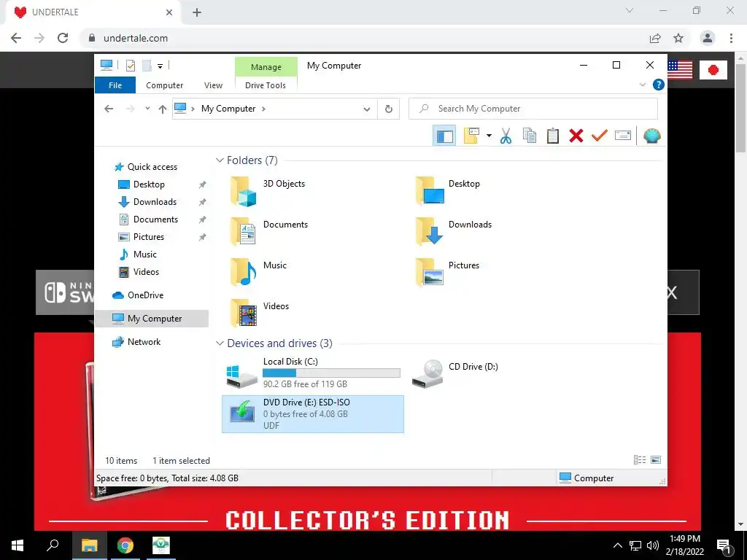The width and height of the screenshot is (747, 560).
Task: Reload the Undertale page in Chrome
Action: tap(63, 38)
